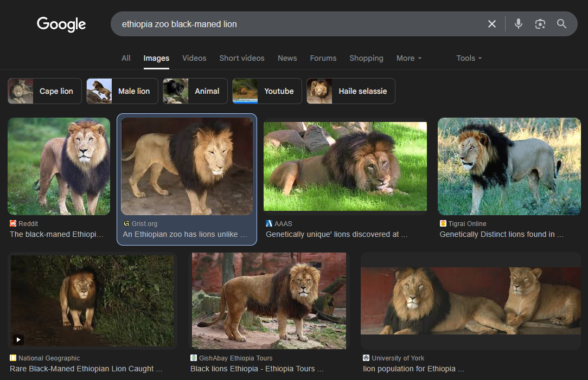Viewport: 588px width, 380px height.
Task: Open the Tools dropdown menu
Action: (469, 58)
